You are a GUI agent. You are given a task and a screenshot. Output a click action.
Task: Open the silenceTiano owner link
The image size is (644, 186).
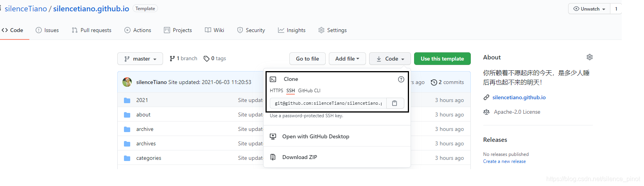26,9
